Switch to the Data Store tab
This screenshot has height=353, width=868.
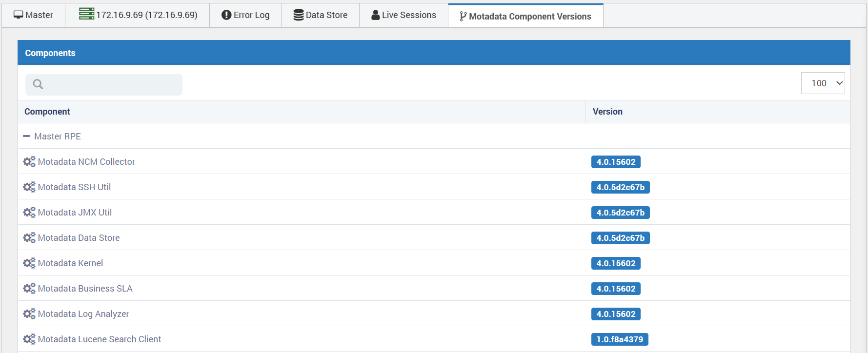[321, 15]
